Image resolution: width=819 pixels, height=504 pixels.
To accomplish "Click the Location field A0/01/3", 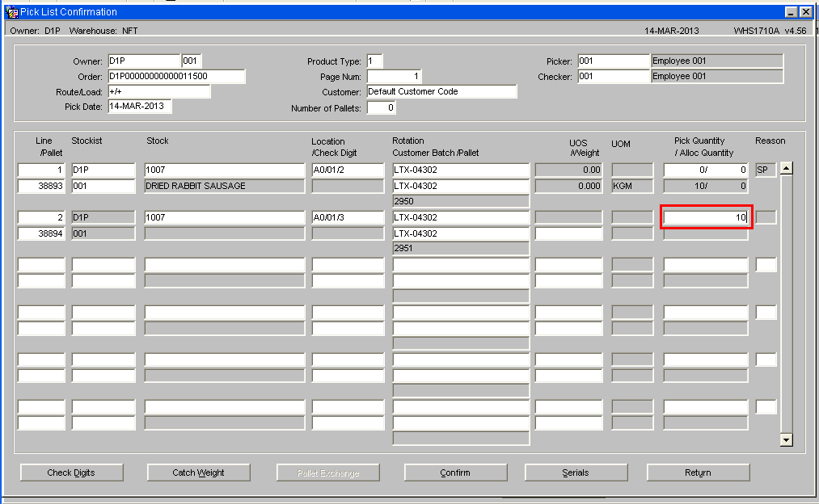I will click(x=348, y=217).
